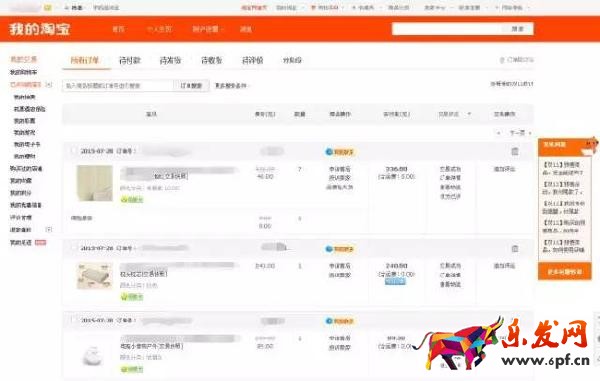The width and height of the screenshot is (600, 381).
Task: Click 查看物流 on the pillow order
Action: pos(450,284)
